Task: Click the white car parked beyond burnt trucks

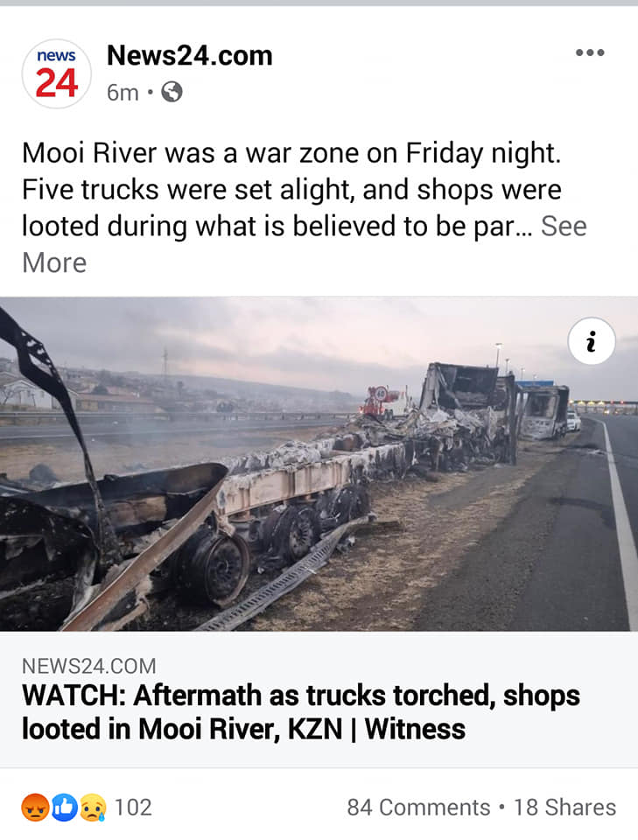Action: [x=573, y=422]
